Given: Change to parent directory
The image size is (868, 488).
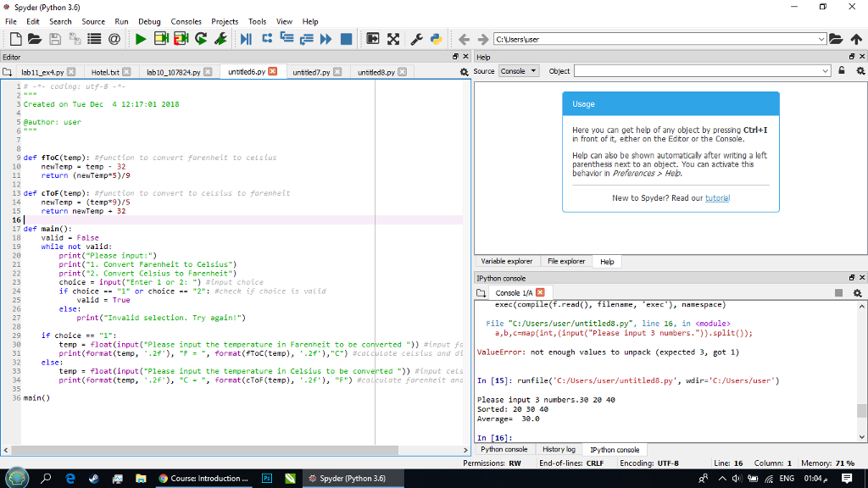Looking at the screenshot, I should [x=856, y=39].
